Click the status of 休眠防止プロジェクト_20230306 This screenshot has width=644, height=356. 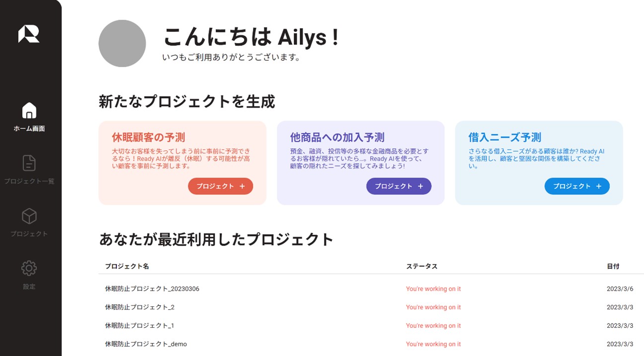point(433,289)
